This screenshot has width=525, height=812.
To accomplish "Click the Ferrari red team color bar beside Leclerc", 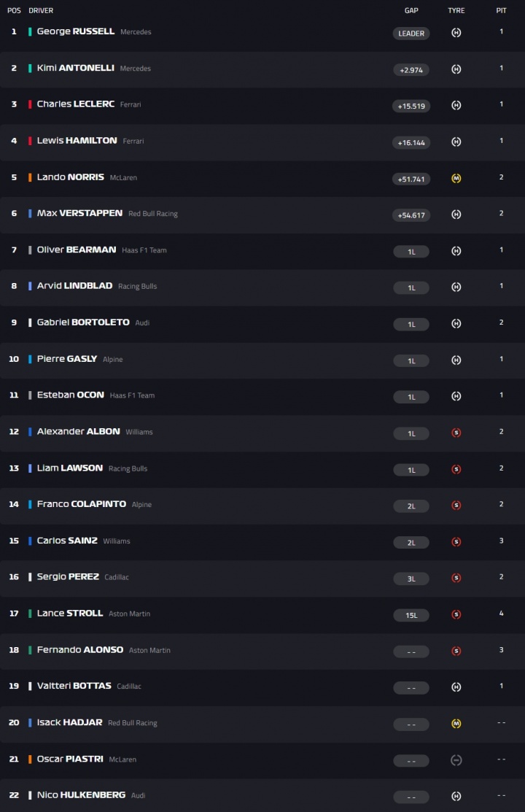I will point(30,104).
